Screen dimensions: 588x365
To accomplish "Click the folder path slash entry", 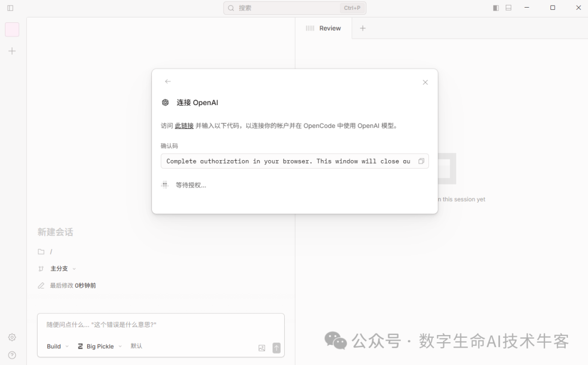I will point(51,252).
